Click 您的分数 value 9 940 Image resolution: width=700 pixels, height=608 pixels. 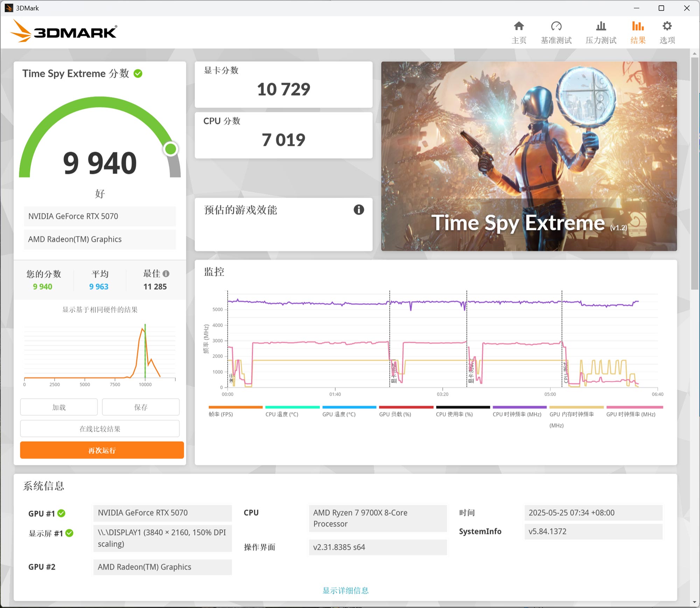pyautogui.click(x=42, y=287)
